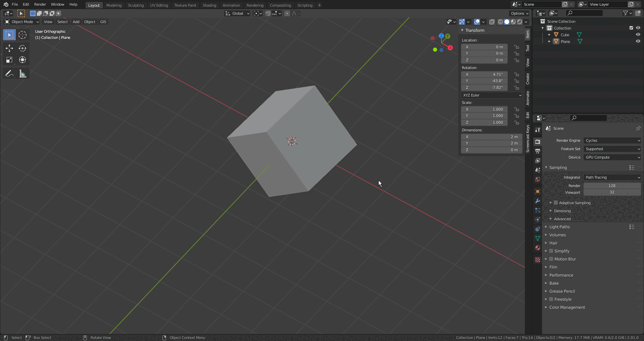Image resolution: width=644 pixels, height=341 pixels.
Task: Click the red X axis on navigation gizmo
Action: click(x=450, y=48)
